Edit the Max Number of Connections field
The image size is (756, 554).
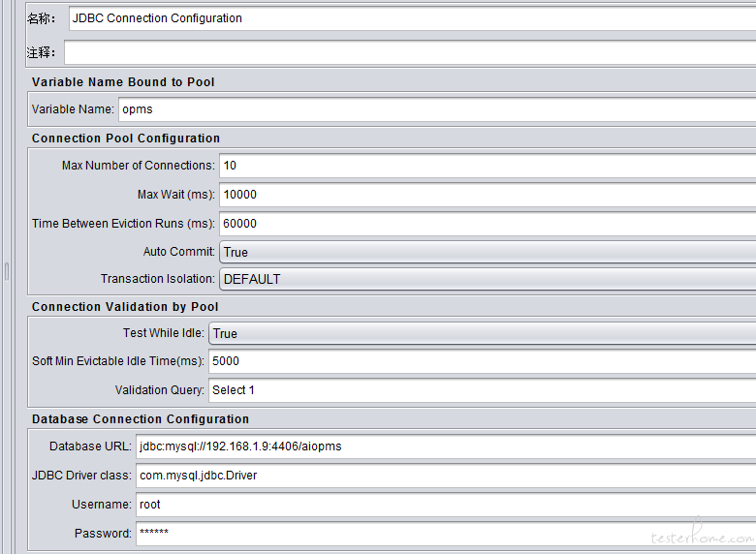click(x=488, y=166)
